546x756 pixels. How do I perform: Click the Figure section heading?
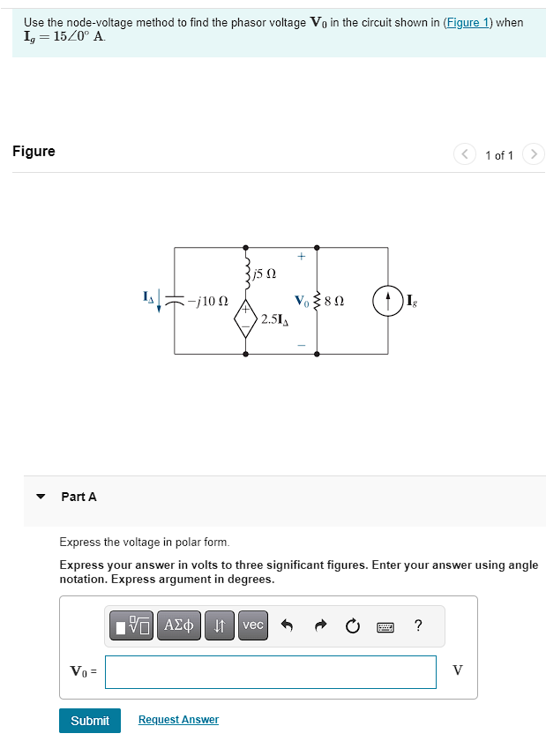tap(34, 151)
